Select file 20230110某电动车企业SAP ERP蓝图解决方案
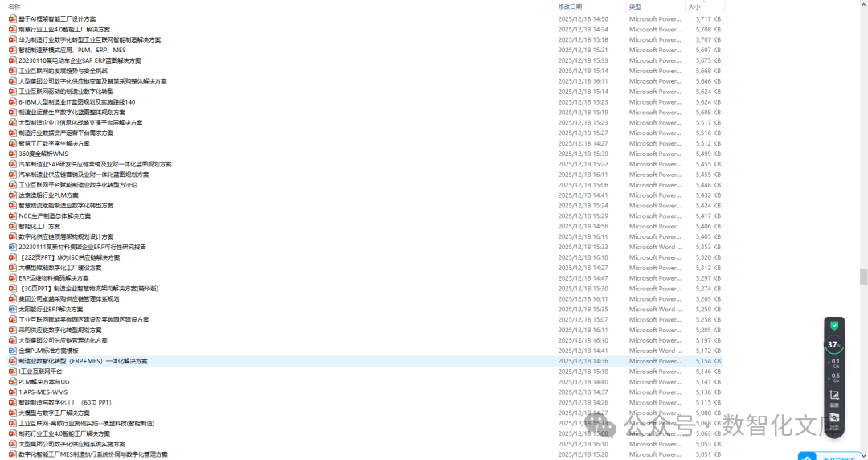868x460 pixels. coord(80,60)
